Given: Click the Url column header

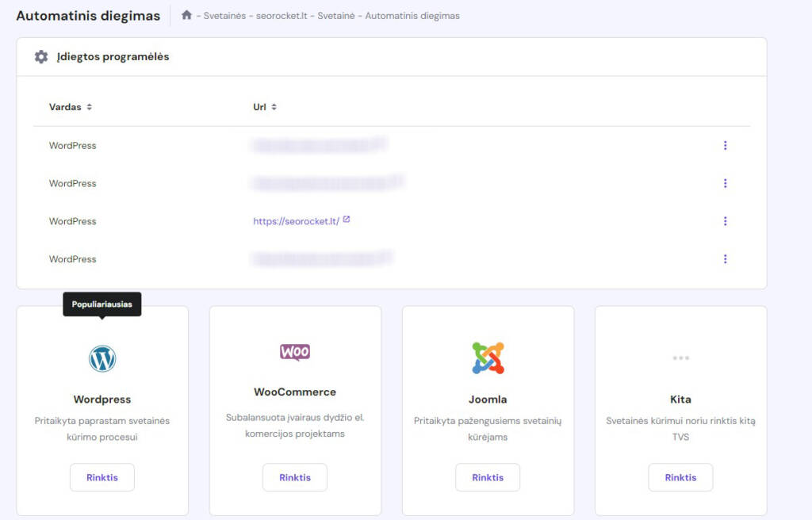Looking at the screenshot, I should pos(259,107).
